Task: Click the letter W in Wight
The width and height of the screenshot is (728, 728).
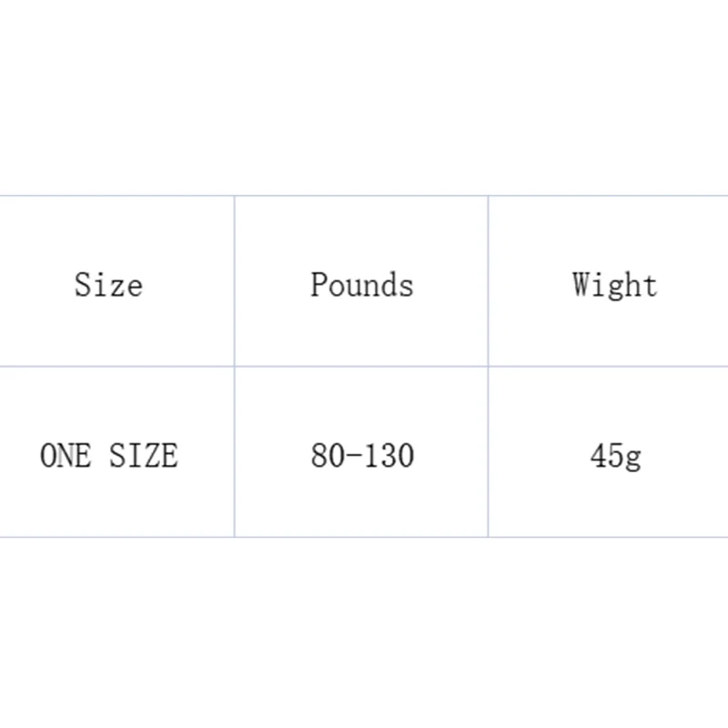Action: [582, 285]
